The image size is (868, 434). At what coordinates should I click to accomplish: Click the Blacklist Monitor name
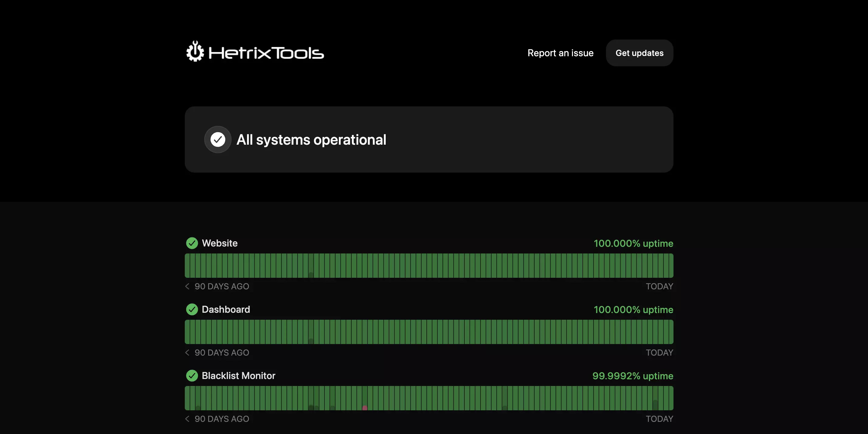(238, 375)
